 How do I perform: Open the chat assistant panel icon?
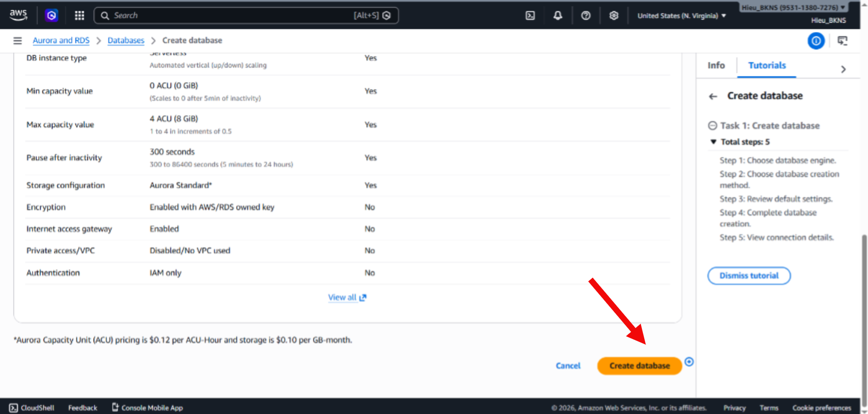[x=843, y=41]
